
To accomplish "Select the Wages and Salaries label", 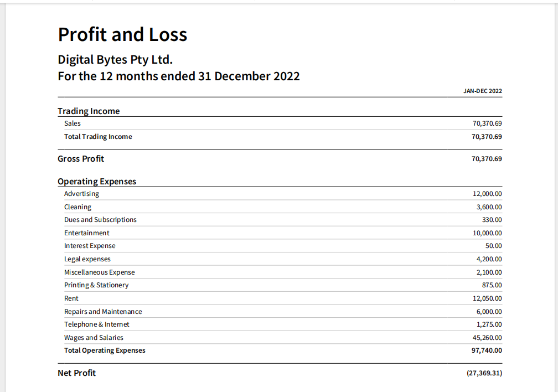I will click(94, 338).
